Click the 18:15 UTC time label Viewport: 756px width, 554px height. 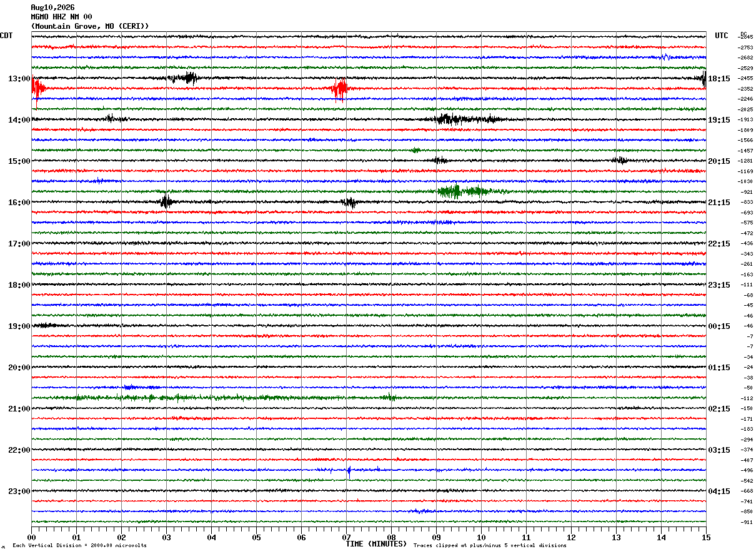pos(719,79)
